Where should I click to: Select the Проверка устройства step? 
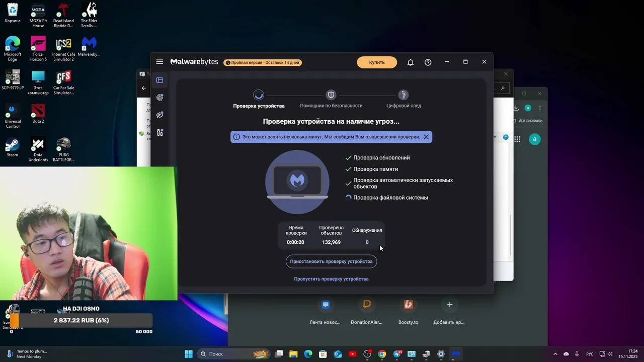[259, 99]
